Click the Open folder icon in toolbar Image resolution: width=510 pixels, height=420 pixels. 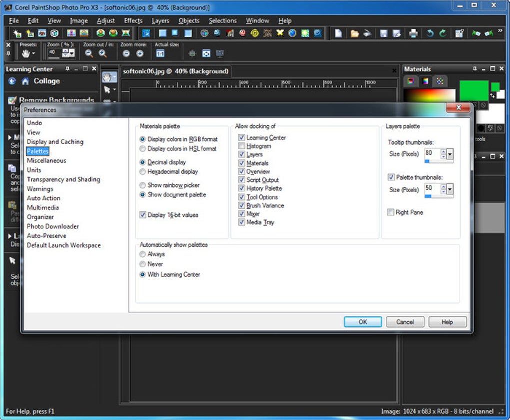pyautogui.click(x=354, y=34)
